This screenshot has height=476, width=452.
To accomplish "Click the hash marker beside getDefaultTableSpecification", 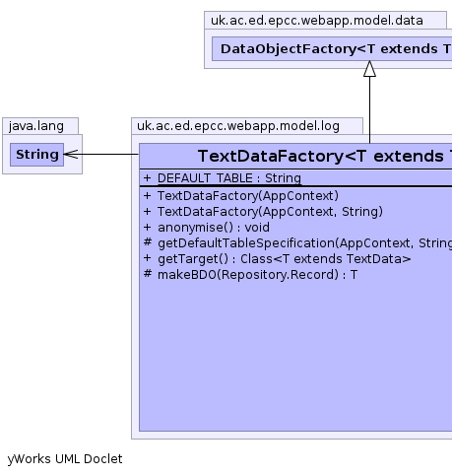I will [148, 241].
